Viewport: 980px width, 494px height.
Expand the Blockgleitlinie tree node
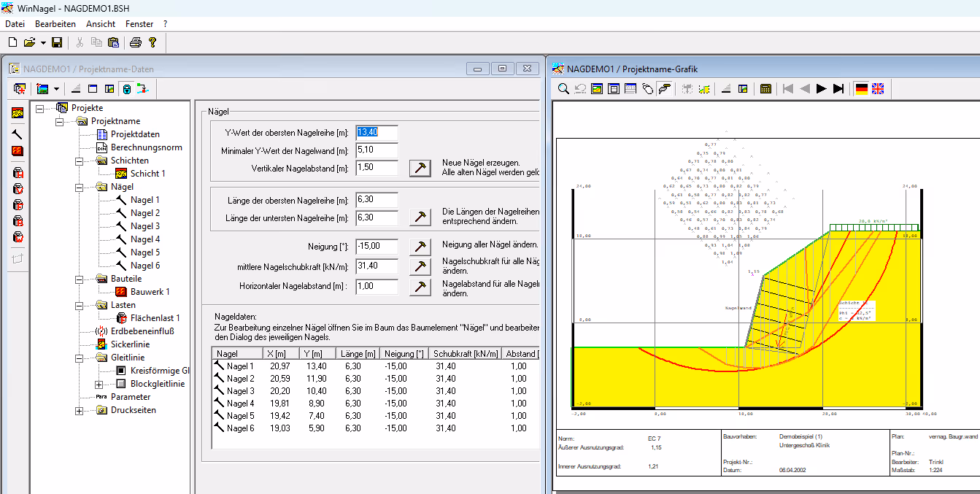[x=99, y=384]
